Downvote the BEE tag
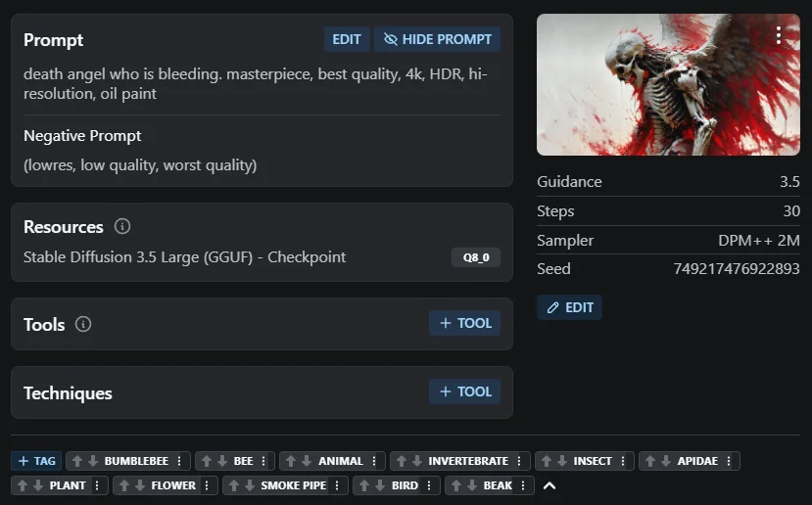The width and height of the screenshot is (812, 505). click(x=222, y=461)
